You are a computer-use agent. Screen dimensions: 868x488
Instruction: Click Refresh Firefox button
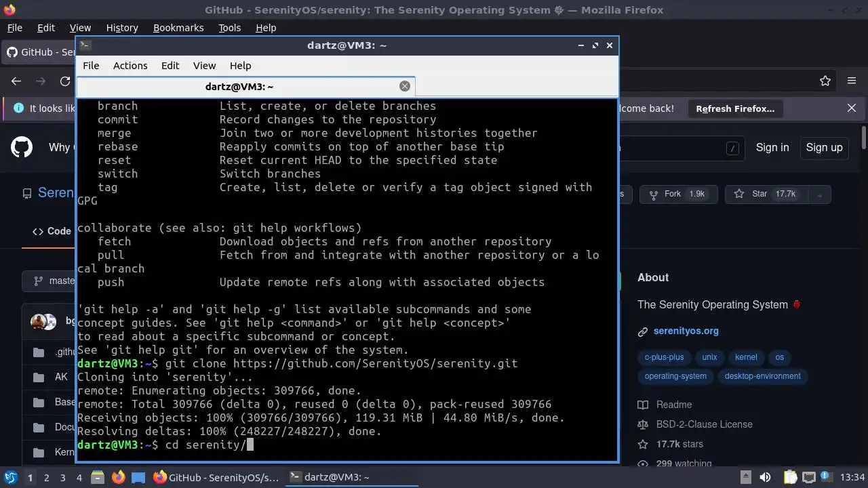[x=735, y=108]
